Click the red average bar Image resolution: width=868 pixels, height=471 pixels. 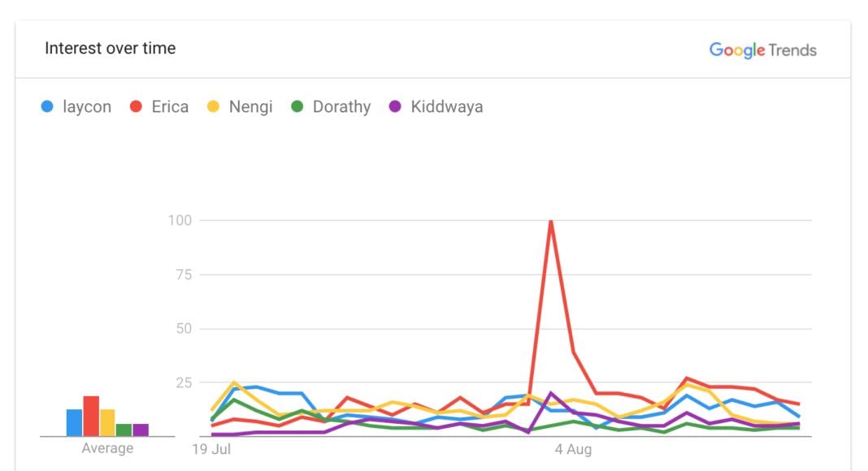91,417
